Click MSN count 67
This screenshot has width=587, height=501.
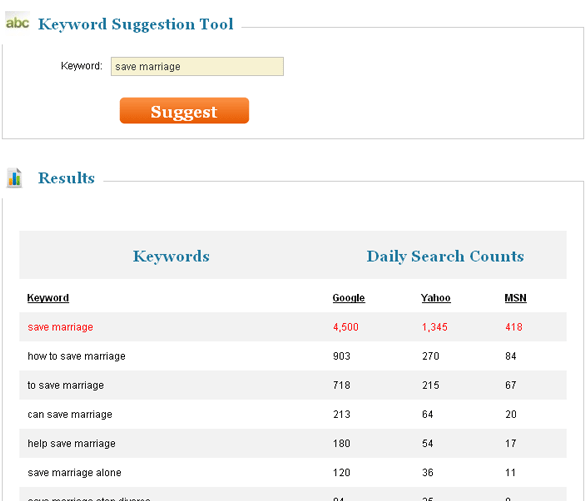(511, 385)
